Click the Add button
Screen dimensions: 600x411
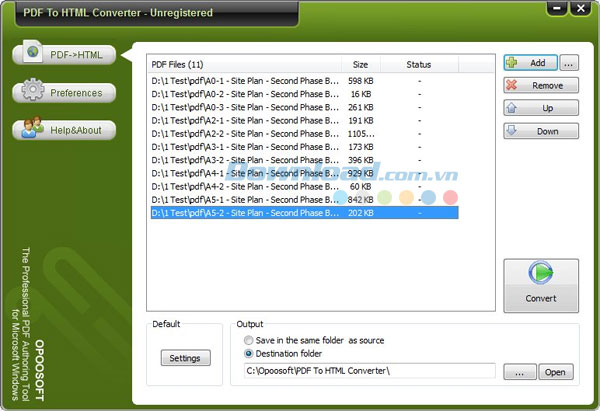pyautogui.click(x=530, y=63)
